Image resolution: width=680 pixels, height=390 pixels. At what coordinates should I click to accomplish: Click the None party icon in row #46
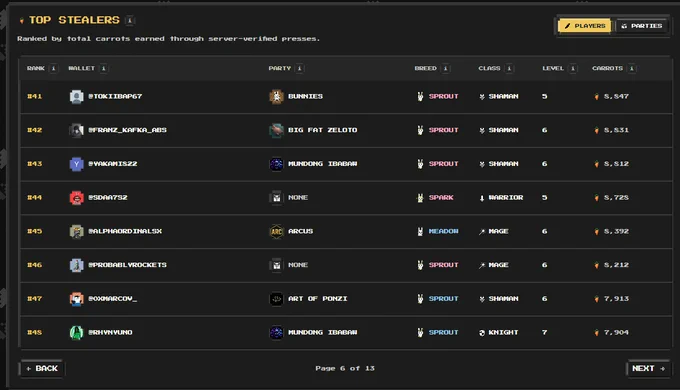[x=276, y=265]
